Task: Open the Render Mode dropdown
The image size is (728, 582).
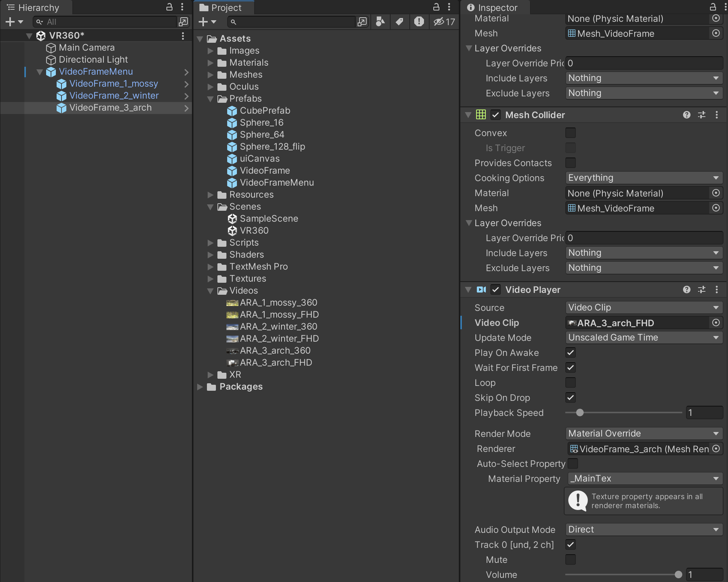Action: click(643, 433)
